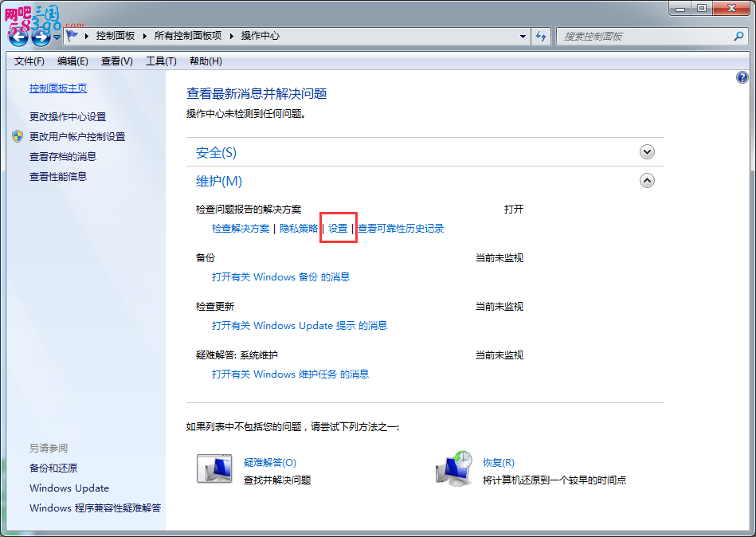Open address bar history dropdown arrow

(x=523, y=37)
